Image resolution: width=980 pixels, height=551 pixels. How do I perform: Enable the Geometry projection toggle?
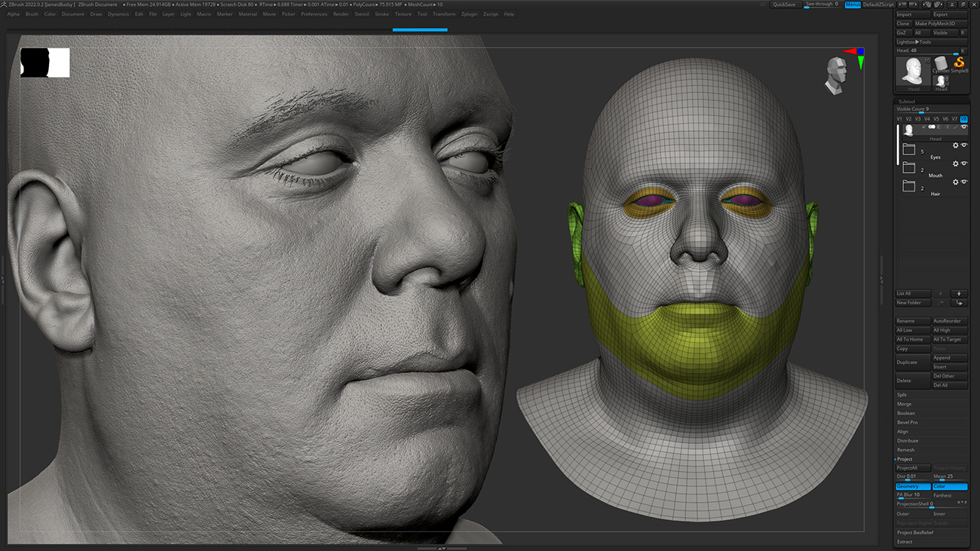[x=912, y=486]
